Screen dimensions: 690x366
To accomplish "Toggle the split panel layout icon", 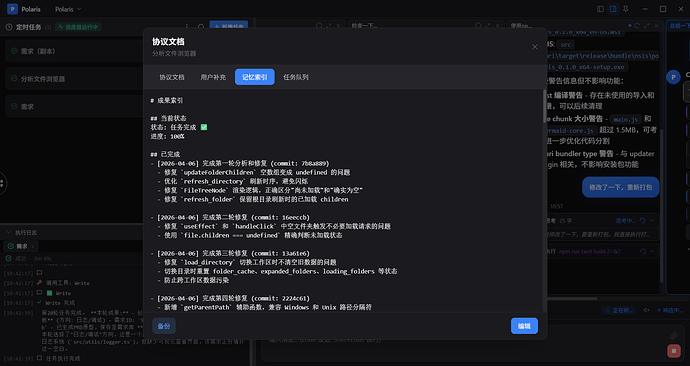I will point(613,9).
